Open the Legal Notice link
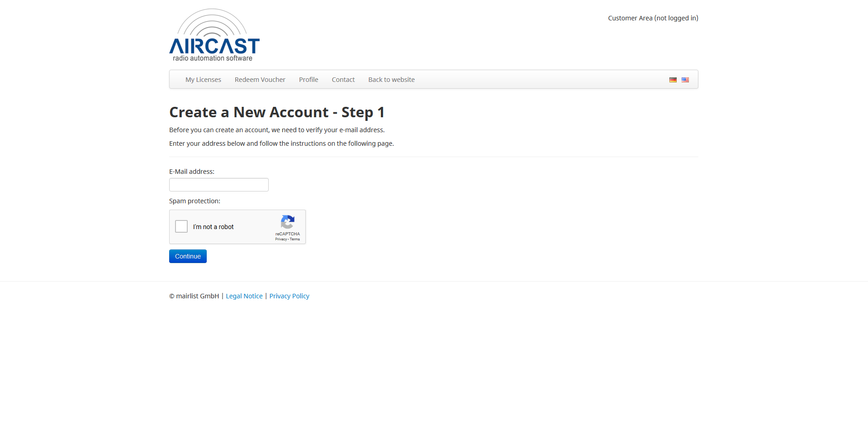 [x=244, y=296]
